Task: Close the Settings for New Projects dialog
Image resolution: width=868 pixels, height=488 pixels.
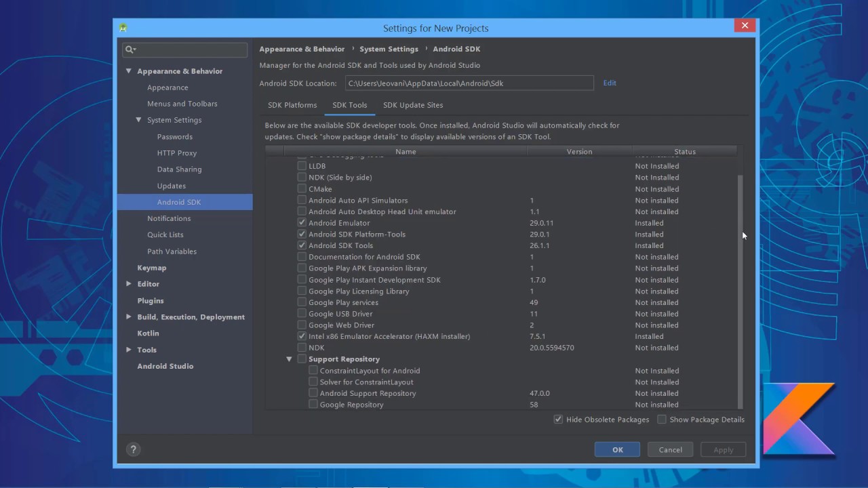Action: point(745,26)
